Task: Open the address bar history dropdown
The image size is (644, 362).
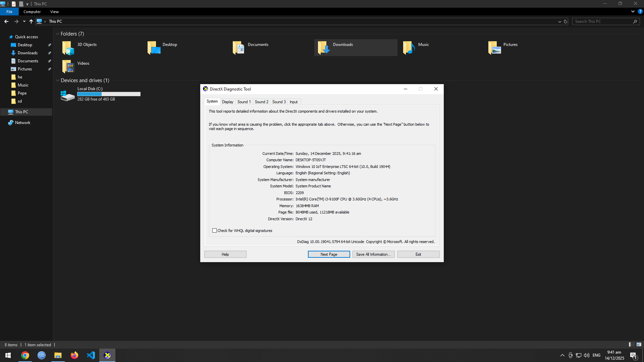Action: (559, 21)
